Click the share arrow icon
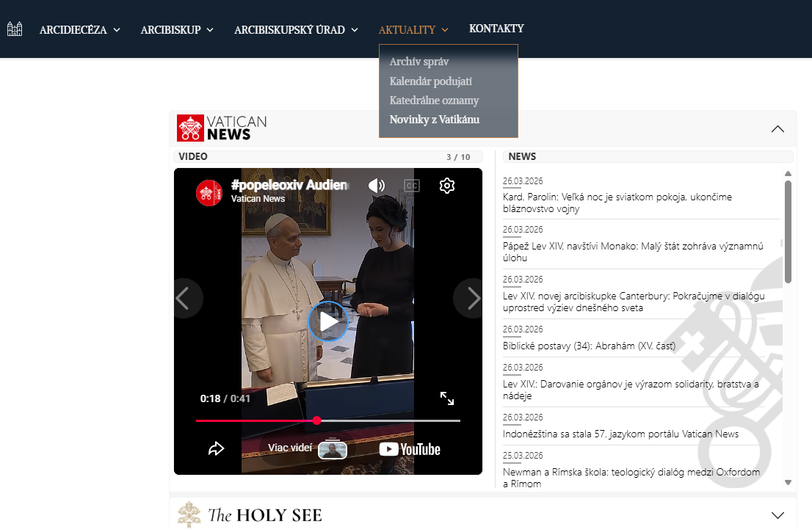Viewport: 812px width, 532px height. (x=216, y=448)
